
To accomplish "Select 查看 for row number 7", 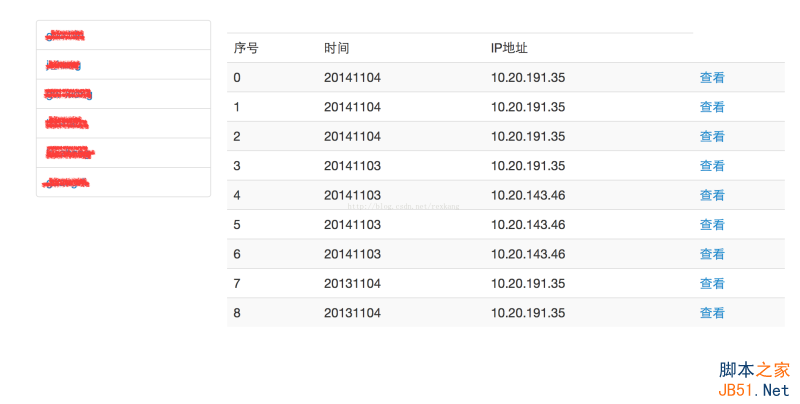I will pyautogui.click(x=712, y=284).
